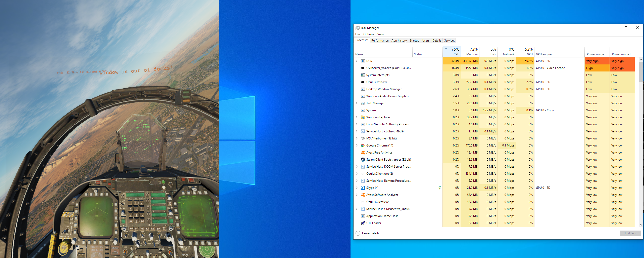This screenshot has height=258, width=644.
Task: Expand the DCS process group
Action: [357, 61]
